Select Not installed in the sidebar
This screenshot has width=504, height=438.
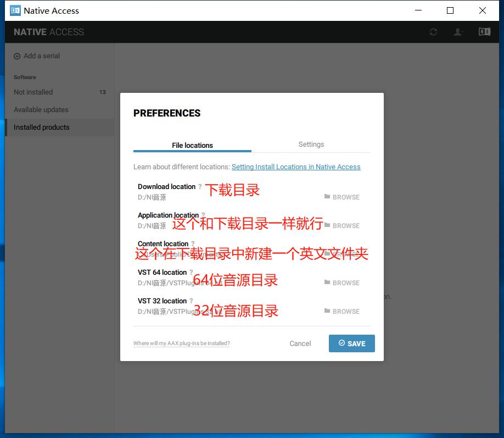coord(33,92)
